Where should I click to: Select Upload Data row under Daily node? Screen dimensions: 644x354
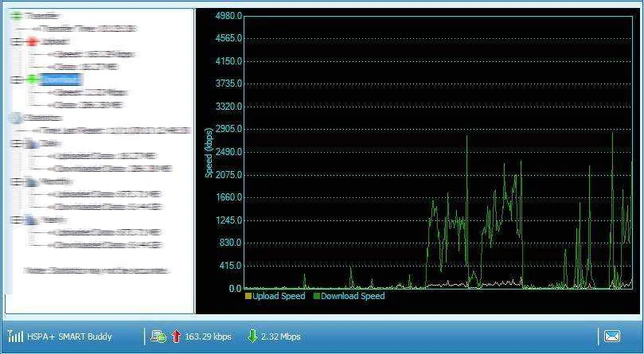pos(105,156)
